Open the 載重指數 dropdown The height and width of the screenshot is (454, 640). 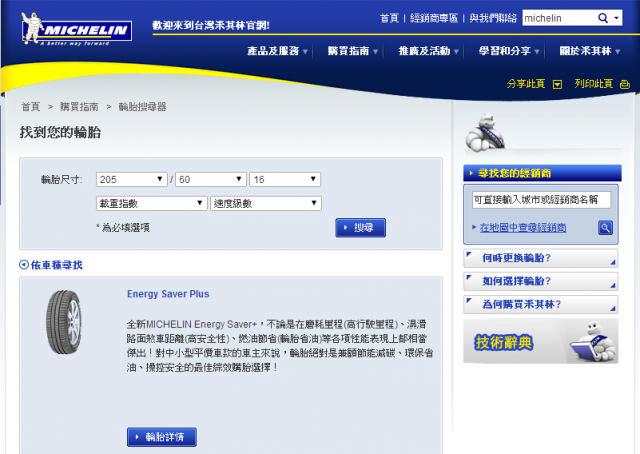pyautogui.click(x=151, y=203)
